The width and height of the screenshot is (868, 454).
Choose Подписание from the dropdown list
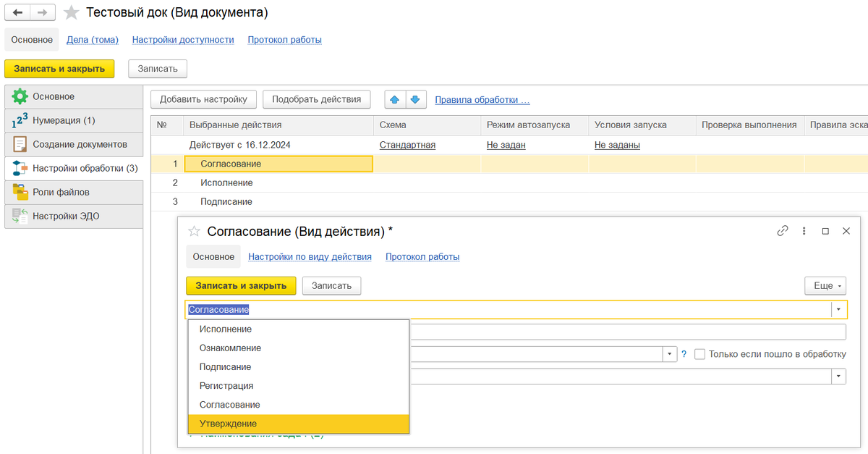(x=299, y=367)
